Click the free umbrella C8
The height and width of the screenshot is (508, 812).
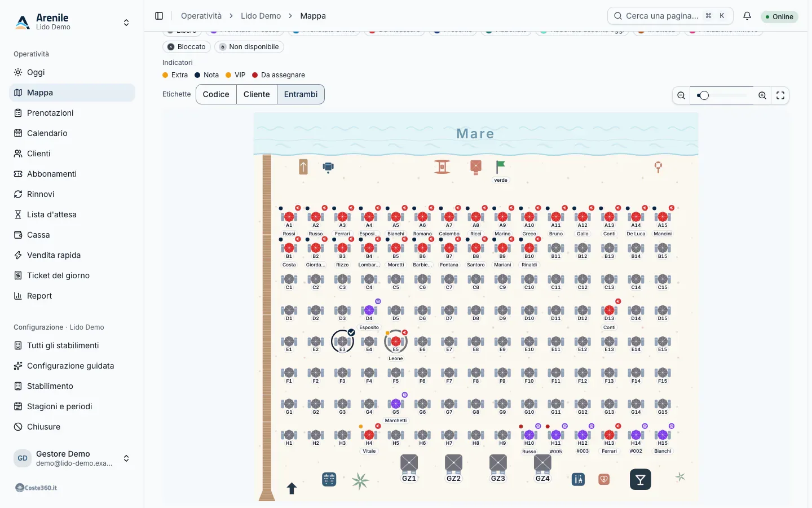476,279
